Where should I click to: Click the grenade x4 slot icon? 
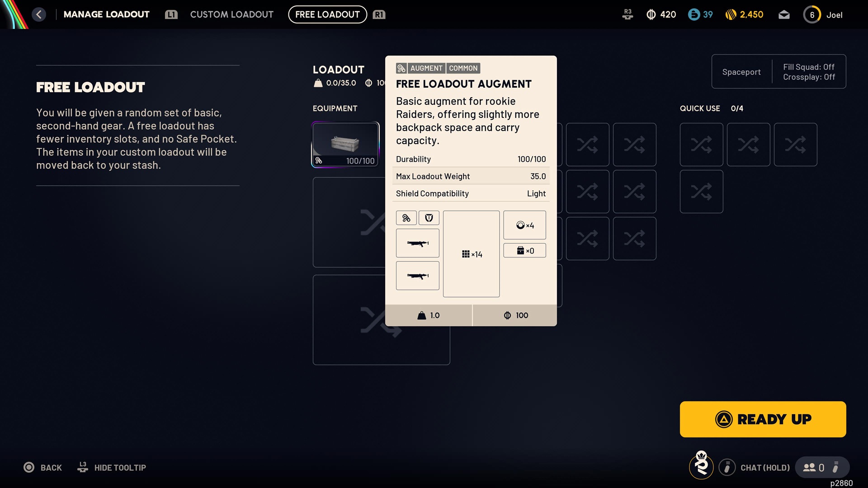[x=524, y=225]
